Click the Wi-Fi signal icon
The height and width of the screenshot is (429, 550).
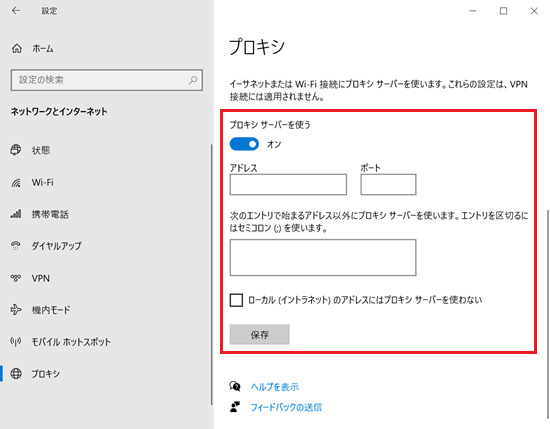[16, 182]
